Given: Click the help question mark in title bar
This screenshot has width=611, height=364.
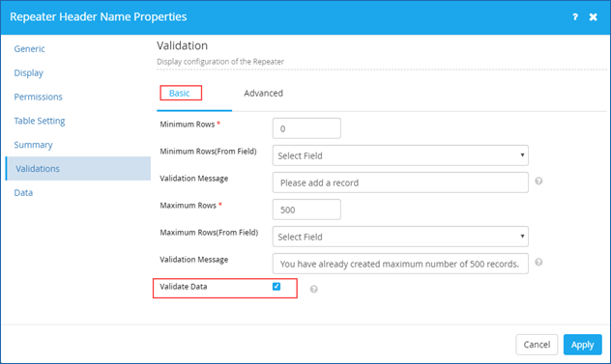Looking at the screenshot, I should (575, 17).
